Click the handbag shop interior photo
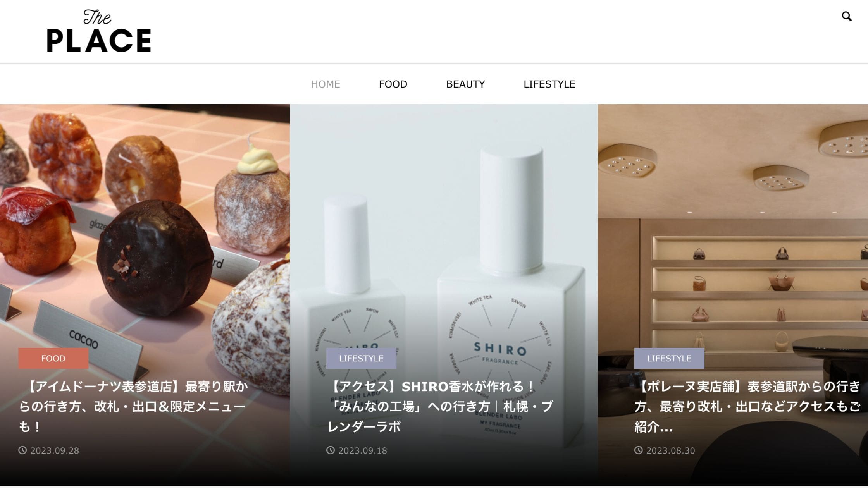 733,225
